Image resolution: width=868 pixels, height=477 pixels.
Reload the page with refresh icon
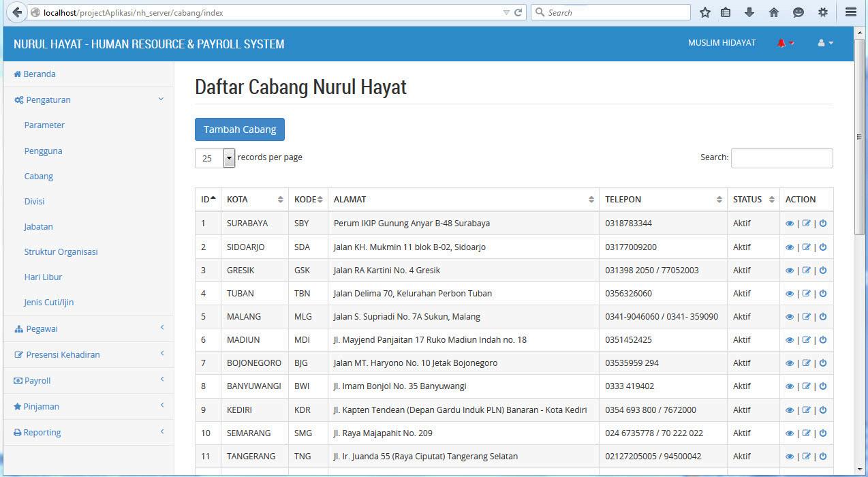click(x=518, y=12)
